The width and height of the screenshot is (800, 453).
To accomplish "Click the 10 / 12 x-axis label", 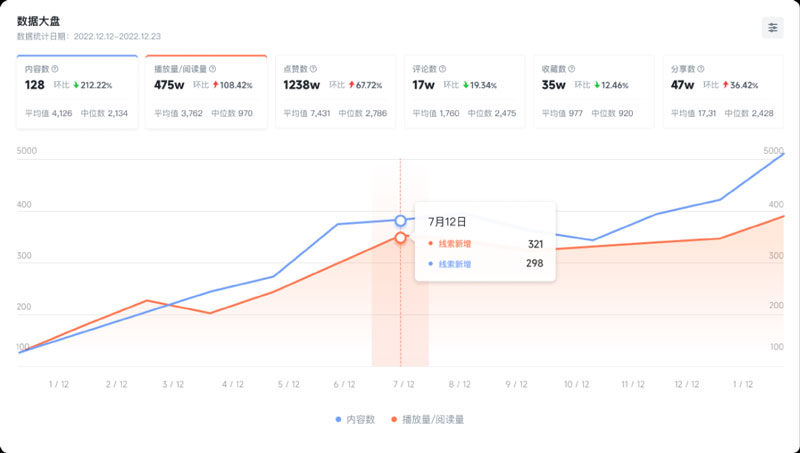I will point(576,384).
